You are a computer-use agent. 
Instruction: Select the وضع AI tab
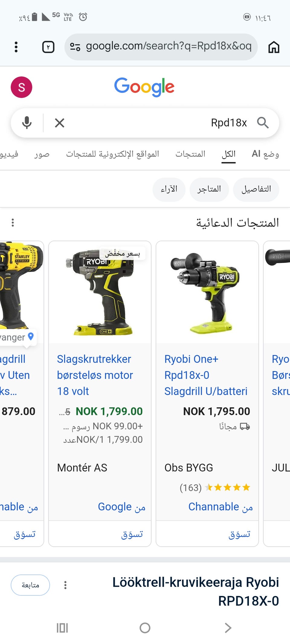click(x=265, y=154)
